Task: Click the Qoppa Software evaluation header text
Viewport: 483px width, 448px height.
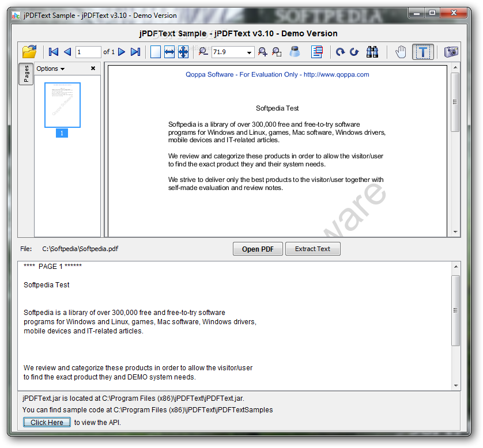Action: pyautogui.click(x=277, y=74)
